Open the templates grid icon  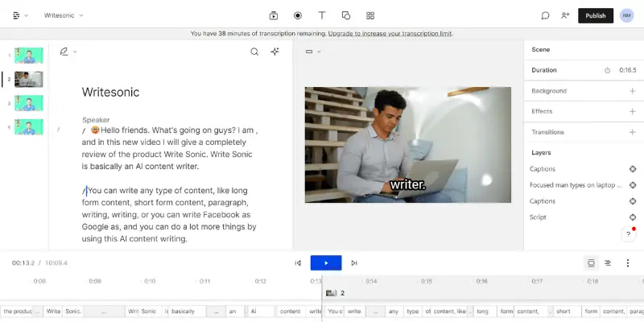tap(370, 15)
